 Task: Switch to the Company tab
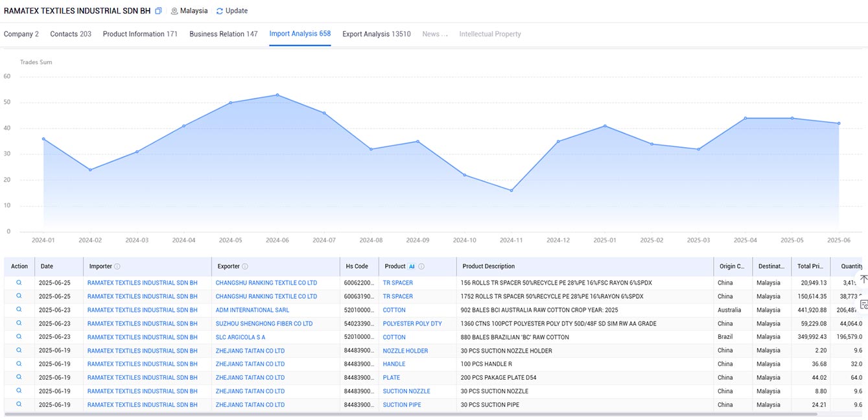point(21,34)
